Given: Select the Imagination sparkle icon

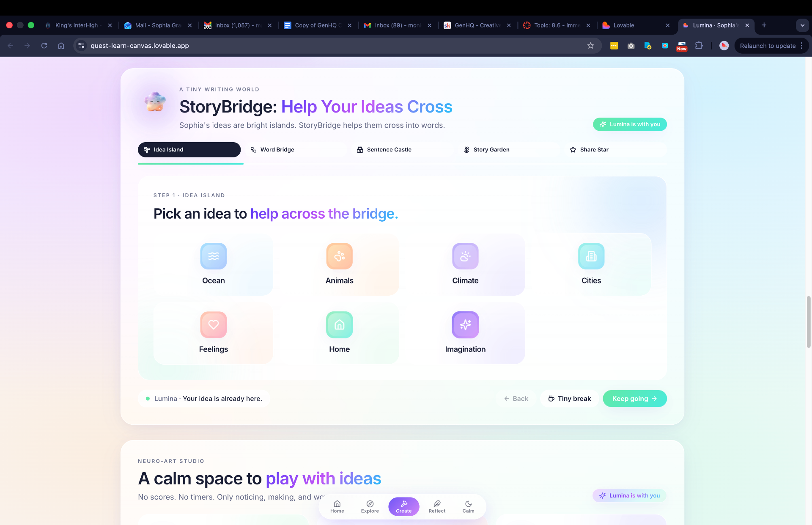Looking at the screenshot, I should point(465,324).
